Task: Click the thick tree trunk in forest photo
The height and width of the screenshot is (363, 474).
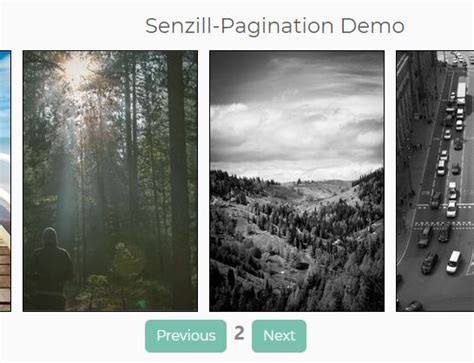Action: click(x=178, y=180)
